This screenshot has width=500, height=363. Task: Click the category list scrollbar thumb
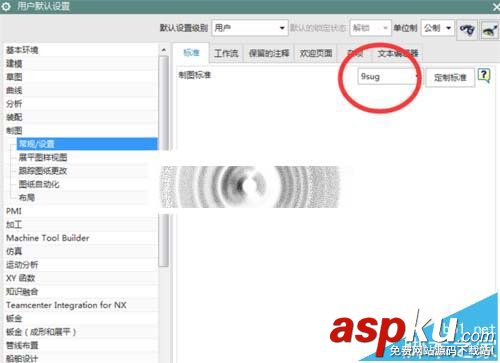tap(164, 161)
